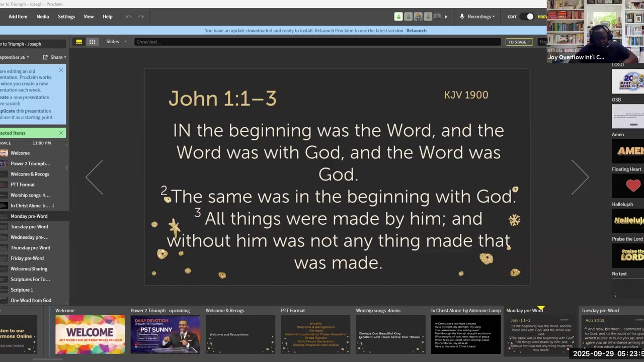The height and width of the screenshot is (362, 644).
Task: Click the photo thumbnail output icon
Action: (x=437, y=17)
